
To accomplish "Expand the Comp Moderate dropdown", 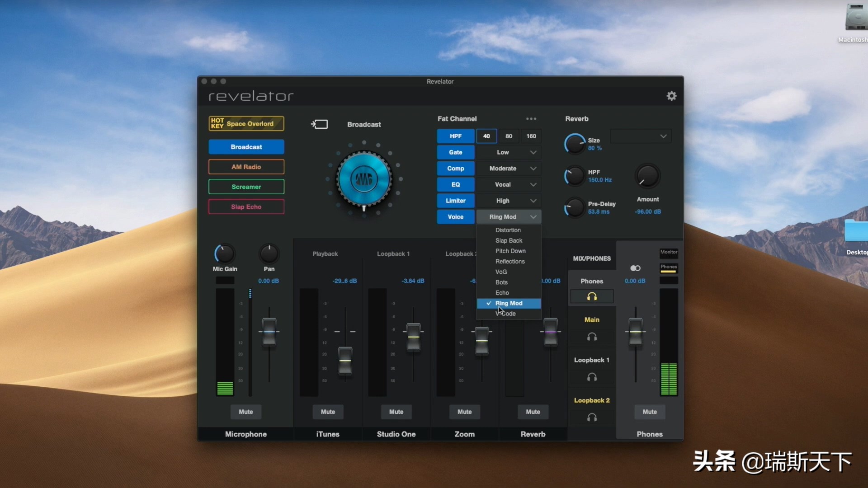I will click(x=509, y=169).
